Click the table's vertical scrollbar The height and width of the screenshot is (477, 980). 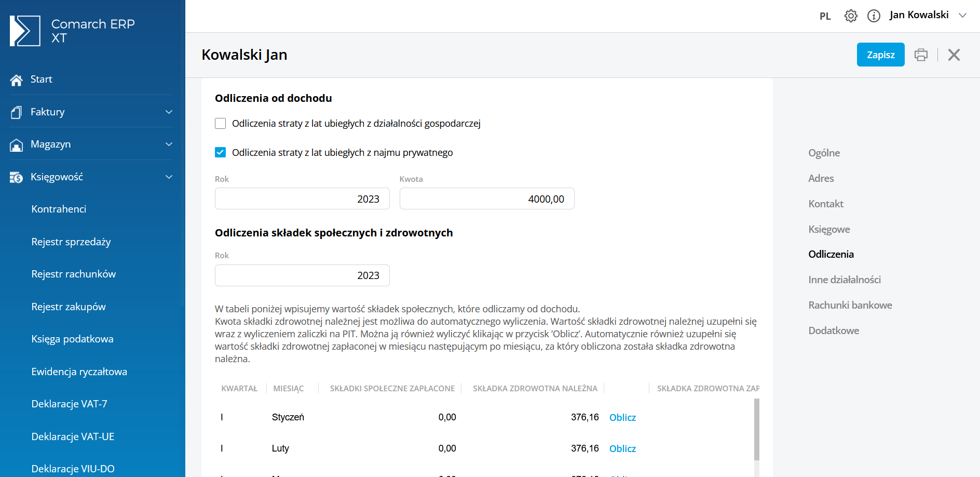tap(756, 429)
